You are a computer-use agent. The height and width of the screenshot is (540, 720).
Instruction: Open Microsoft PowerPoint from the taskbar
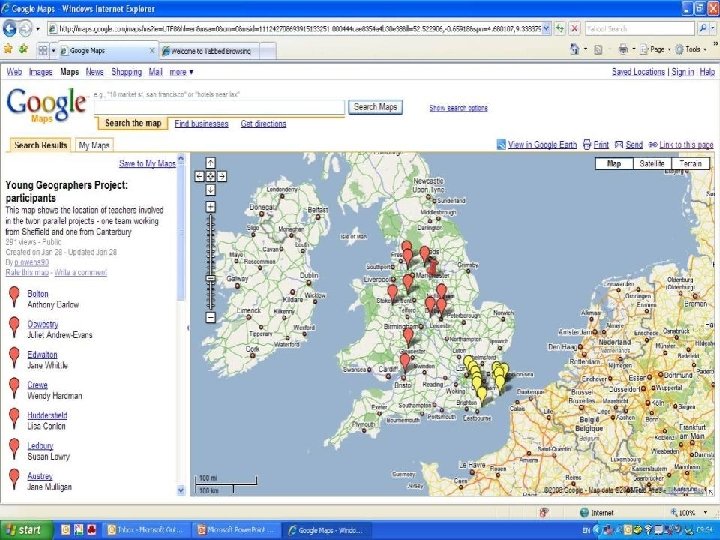click(x=236, y=530)
